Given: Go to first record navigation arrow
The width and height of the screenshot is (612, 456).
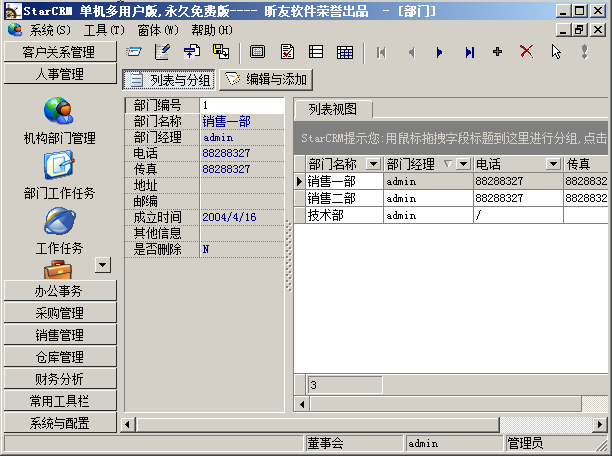Looking at the screenshot, I should tap(381, 52).
